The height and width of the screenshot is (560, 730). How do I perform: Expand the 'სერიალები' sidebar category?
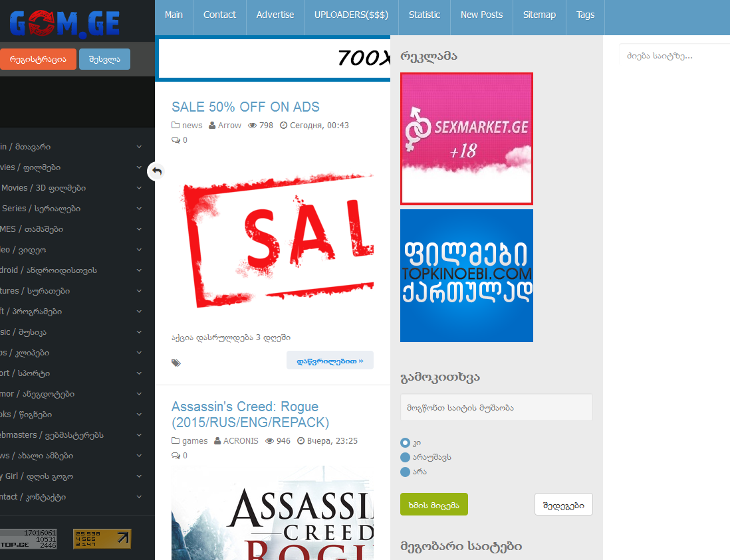(x=139, y=209)
